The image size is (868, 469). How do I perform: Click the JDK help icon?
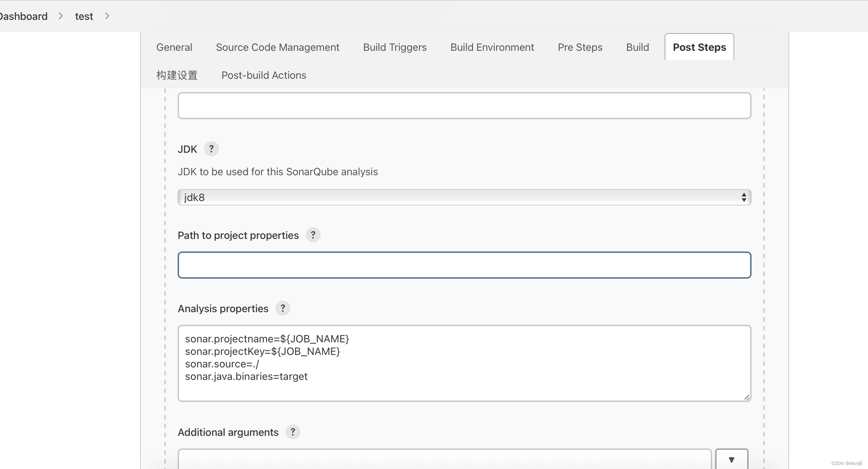[x=211, y=149]
